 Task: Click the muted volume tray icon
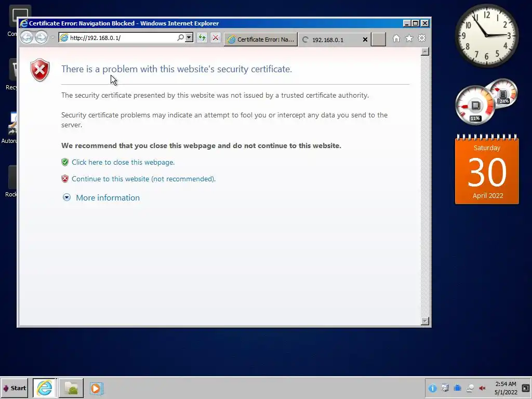click(x=483, y=388)
